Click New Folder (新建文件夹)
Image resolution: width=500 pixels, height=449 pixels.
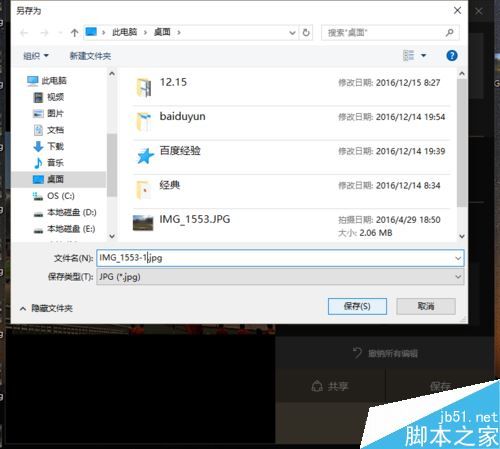pos(90,56)
